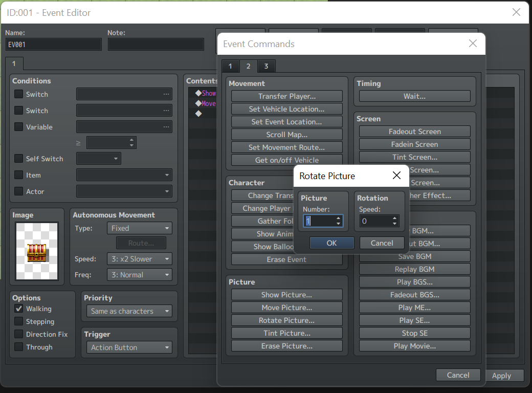Click the Note input field
532x393 pixels.
coord(156,44)
